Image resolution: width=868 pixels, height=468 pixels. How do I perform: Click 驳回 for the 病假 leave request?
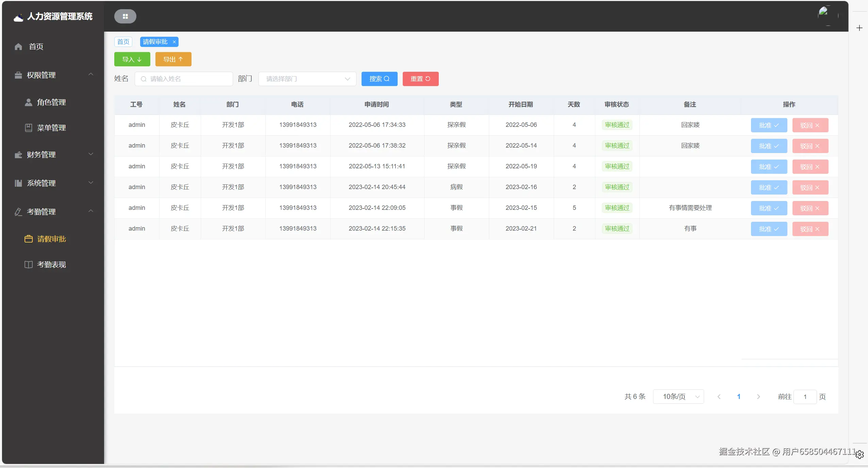click(810, 187)
